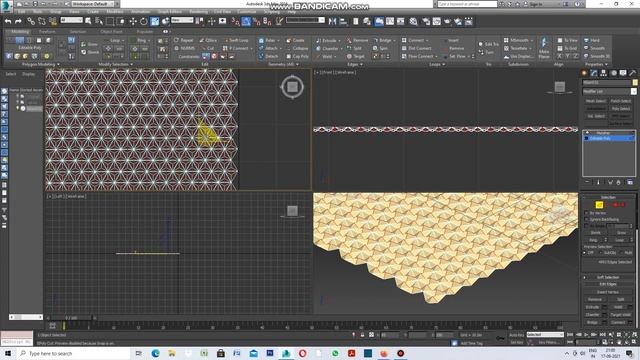The image size is (640, 360).
Task: Click the Repeat ribbon tool
Action: tap(184, 40)
